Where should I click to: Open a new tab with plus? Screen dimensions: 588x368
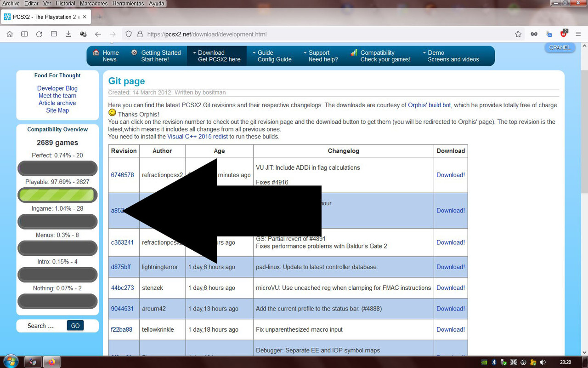click(100, 17)
